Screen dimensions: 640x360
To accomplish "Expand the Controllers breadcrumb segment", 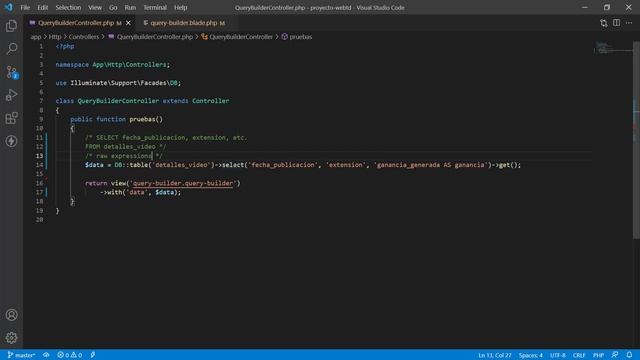I will pyautogui.click(x=84, y=37).
